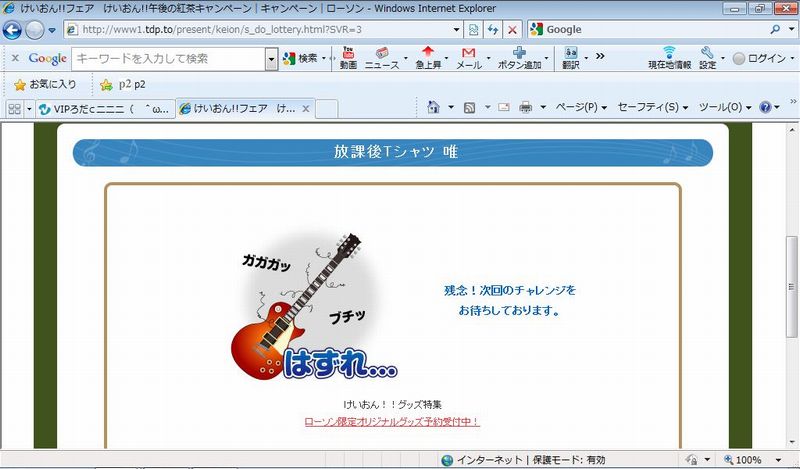This screenshot has height=469, width=800.
Task: Expand more Google Toolbar buttons chevron
Action: click(x=600, y=56)
